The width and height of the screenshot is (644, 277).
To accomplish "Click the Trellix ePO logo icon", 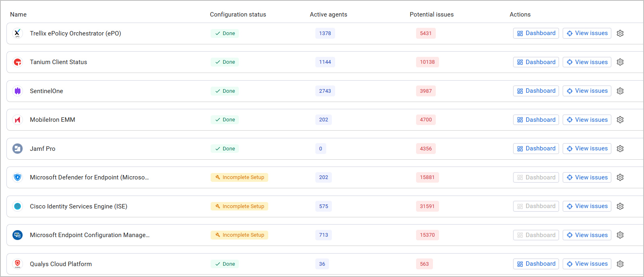I will (x=17, y=33).
